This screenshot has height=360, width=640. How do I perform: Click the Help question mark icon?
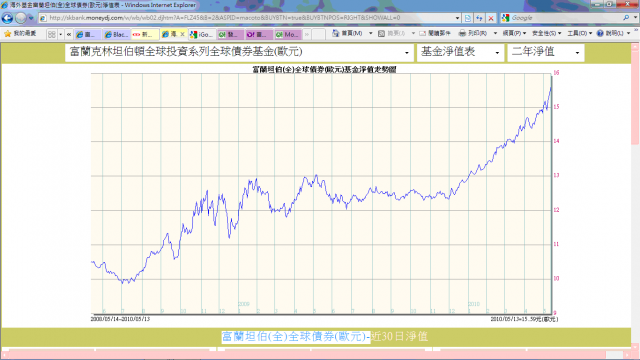pos(600,33)
